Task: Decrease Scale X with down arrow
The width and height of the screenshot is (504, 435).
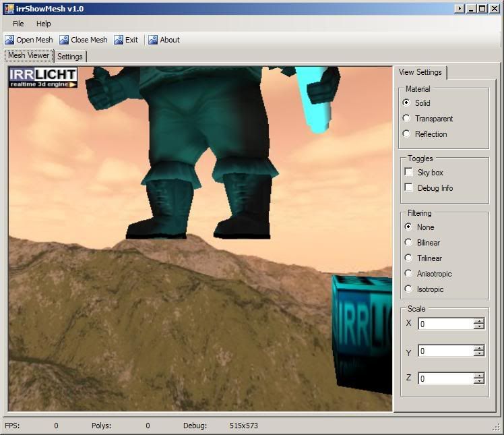Action: coord(479,326)
